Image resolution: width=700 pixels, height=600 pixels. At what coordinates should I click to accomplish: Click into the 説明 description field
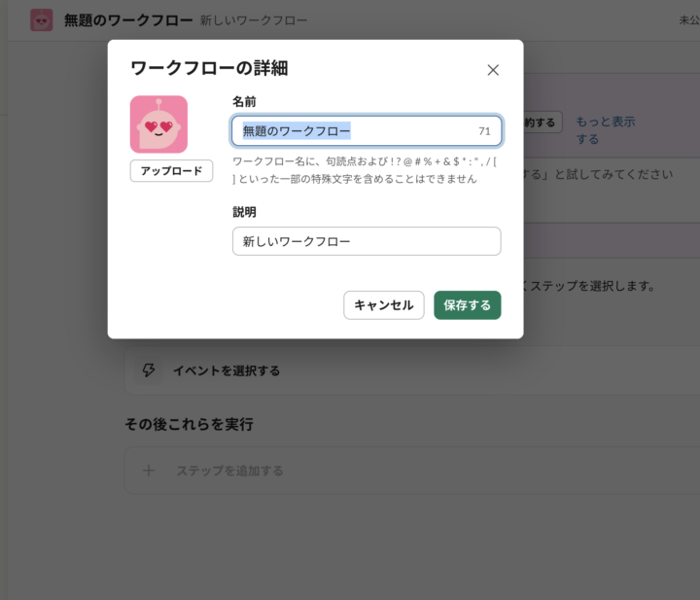point(367,241)
